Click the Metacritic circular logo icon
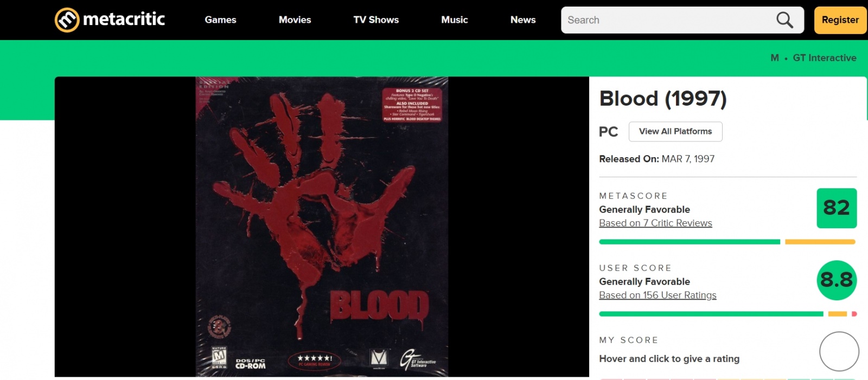Screen dimensions: 868x380 pyautogui.click(x=67, y=20)
